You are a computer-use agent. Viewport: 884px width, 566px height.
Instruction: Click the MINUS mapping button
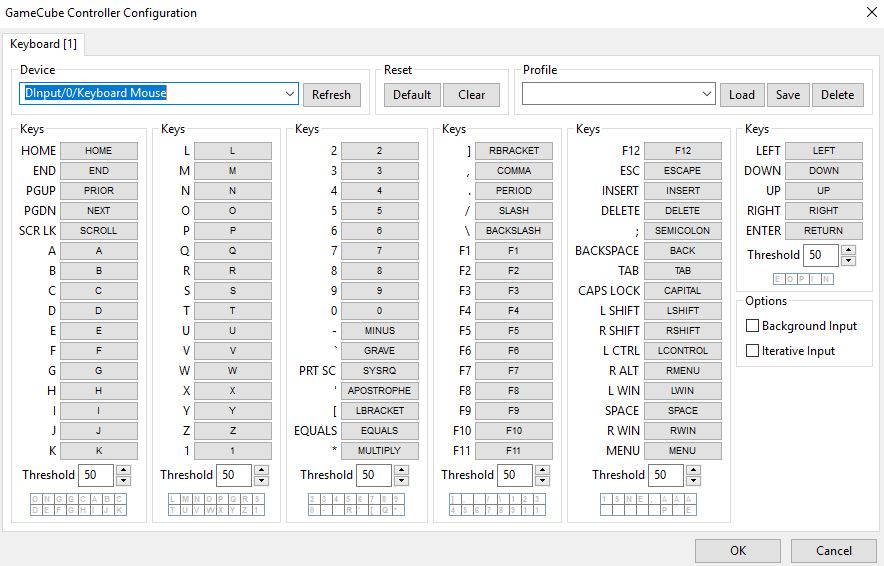379,330
